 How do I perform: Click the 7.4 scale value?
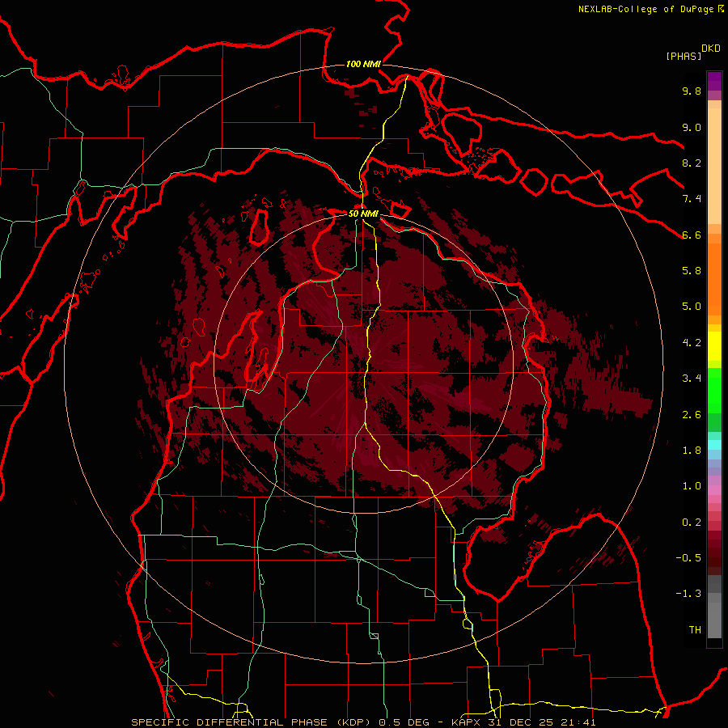(692, 199)
